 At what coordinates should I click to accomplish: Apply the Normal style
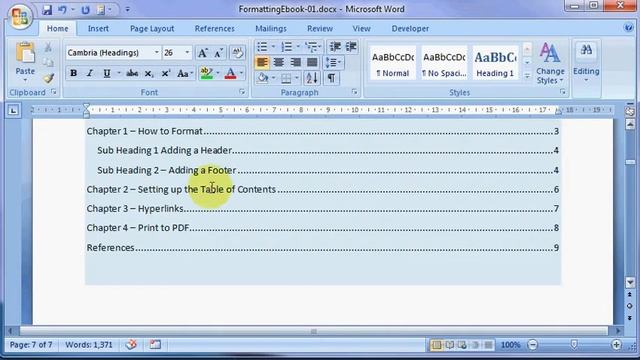[x=393, y=63]
